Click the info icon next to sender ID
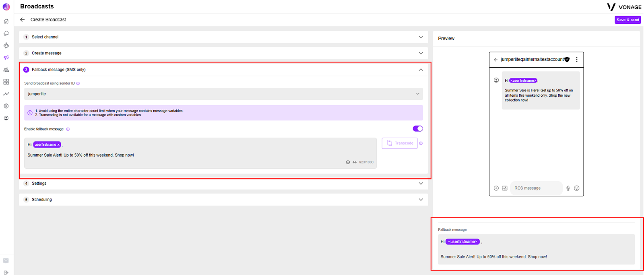 (x=78, y=83)
